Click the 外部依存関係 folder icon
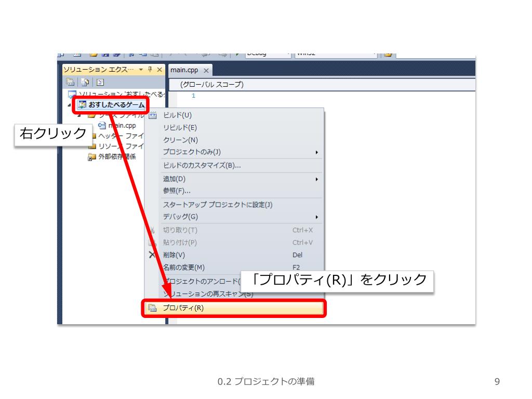 coord(91,157)
